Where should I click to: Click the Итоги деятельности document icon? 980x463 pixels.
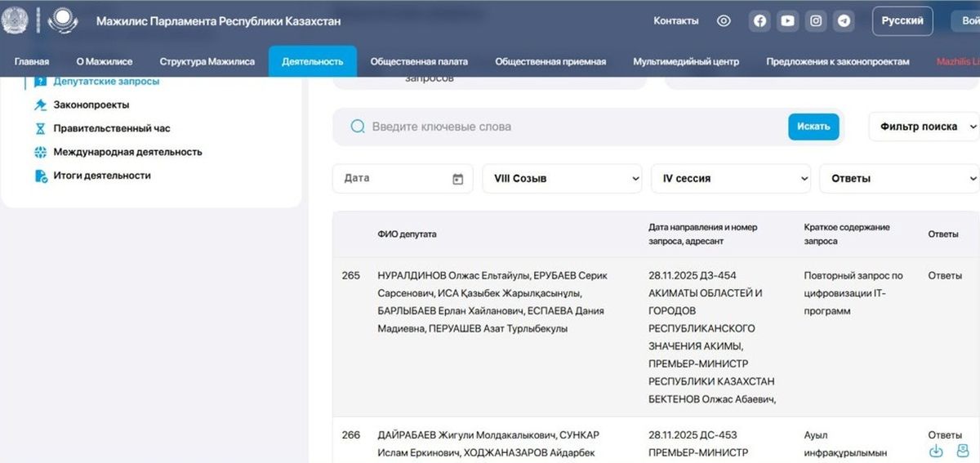pos(41,176)
